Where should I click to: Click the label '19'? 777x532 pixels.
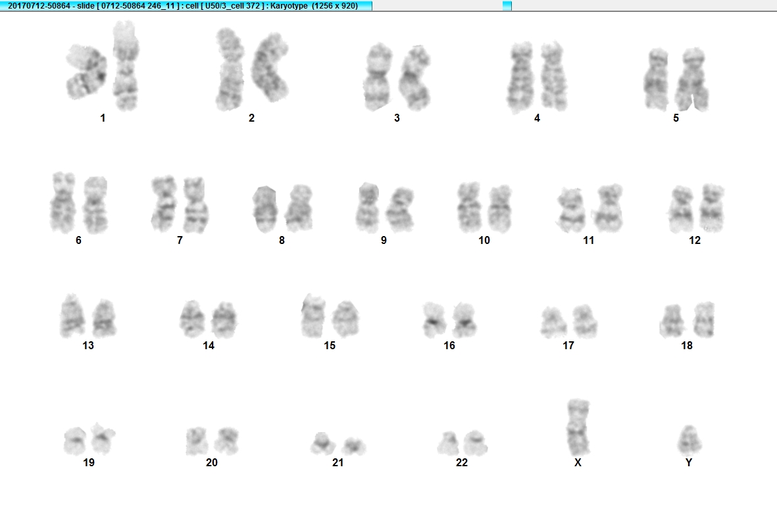coord(89,462)
